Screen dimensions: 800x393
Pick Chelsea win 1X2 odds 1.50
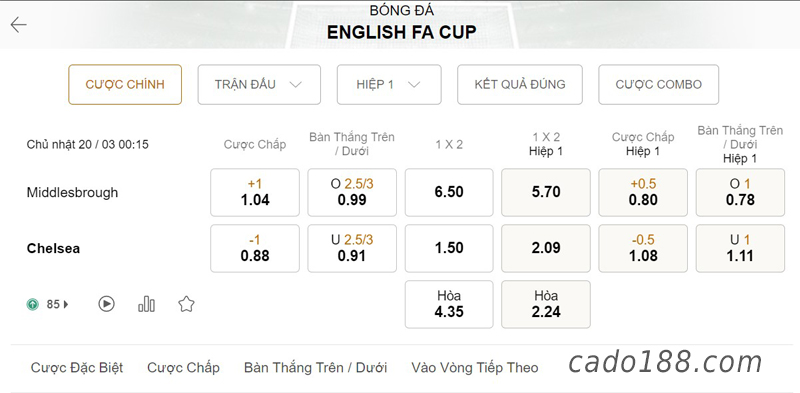(x=449, y=248)
